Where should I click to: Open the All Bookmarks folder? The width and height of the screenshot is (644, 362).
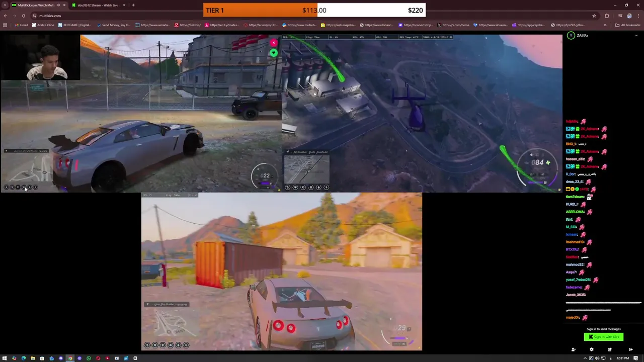628,25
